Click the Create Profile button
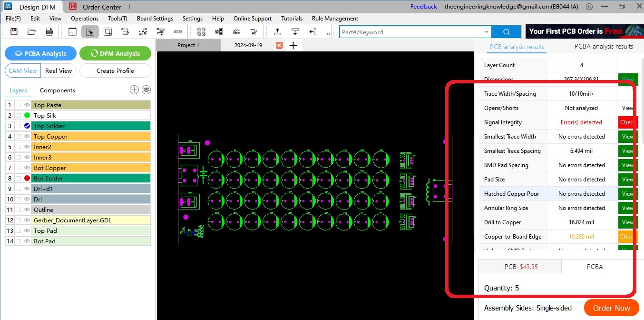Screen dimensions: 644x320 pos(115,70)
